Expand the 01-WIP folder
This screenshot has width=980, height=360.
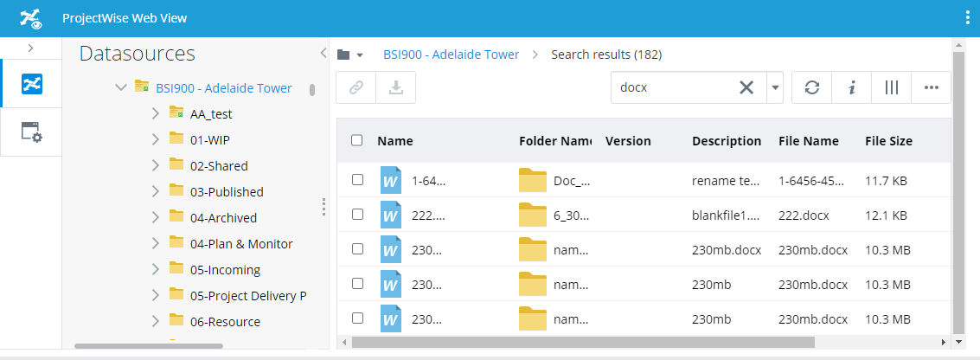click(155, 139)
